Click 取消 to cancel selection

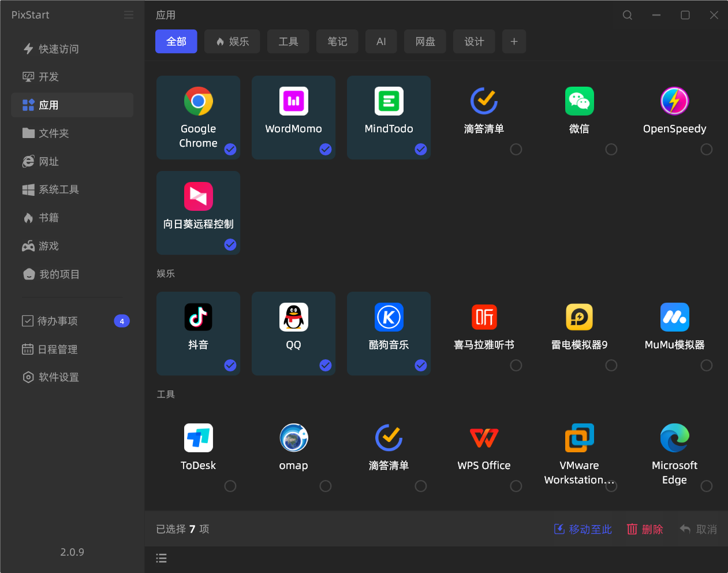click(698, 529)
